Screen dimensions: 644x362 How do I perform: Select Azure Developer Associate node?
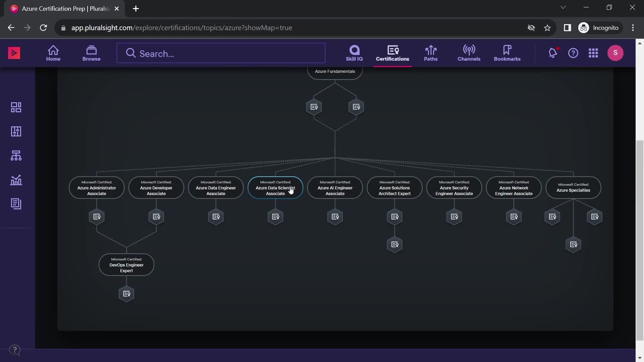click(x=156, y=188)
